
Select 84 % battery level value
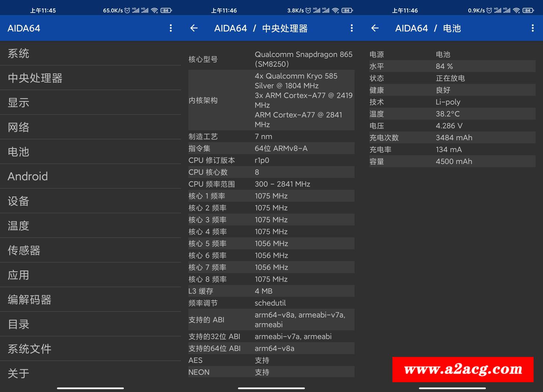tap(444, 66)
